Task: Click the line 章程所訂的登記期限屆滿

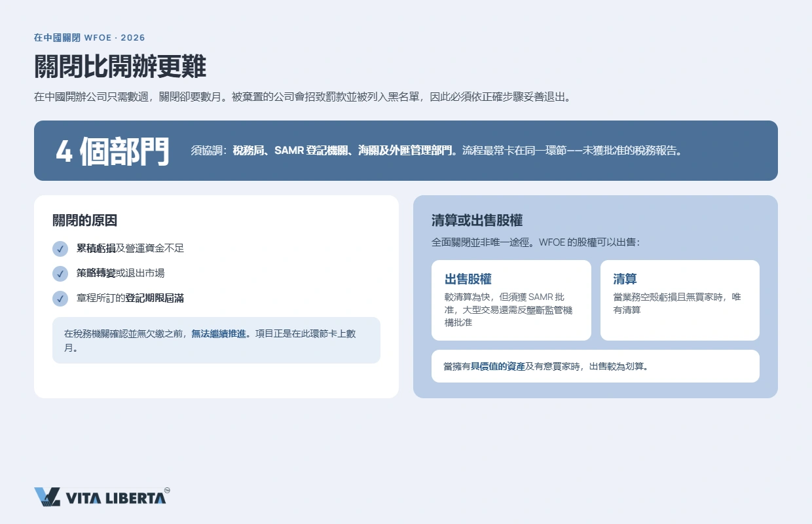Action: tap(130, 298)
